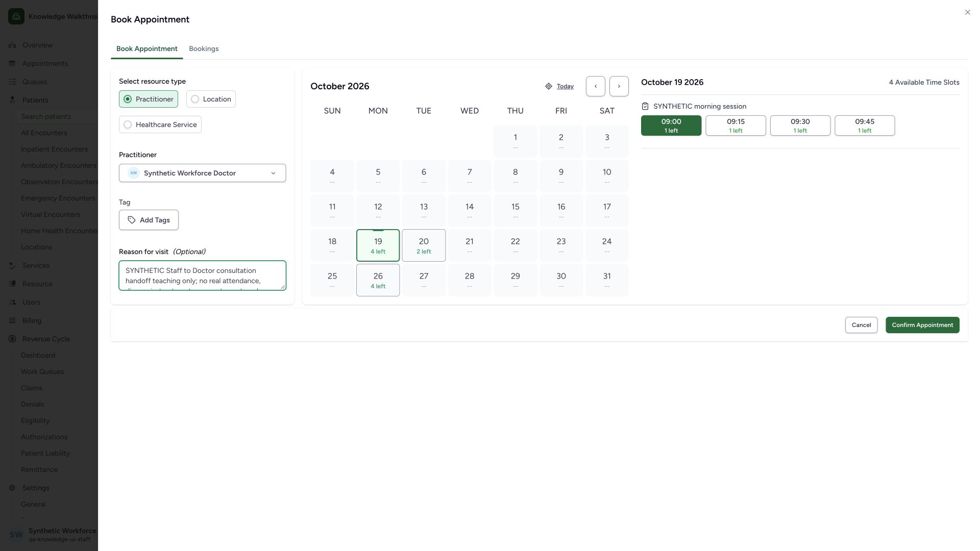Screen dimensions: 980x551
Task: Go to next month with right chevron
Action: click(619, 86)
